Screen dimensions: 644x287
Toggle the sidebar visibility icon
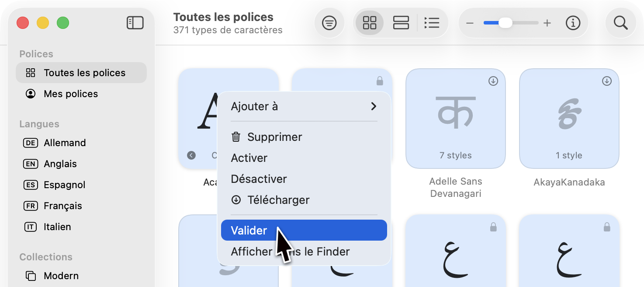(135, 23)
